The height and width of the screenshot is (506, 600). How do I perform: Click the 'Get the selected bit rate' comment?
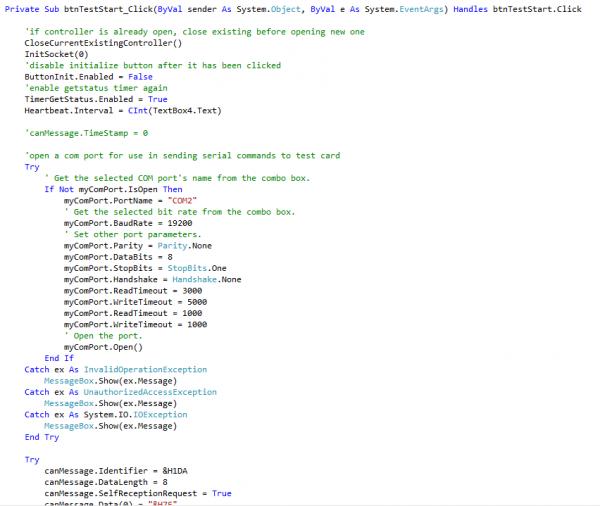coord(179,212)
